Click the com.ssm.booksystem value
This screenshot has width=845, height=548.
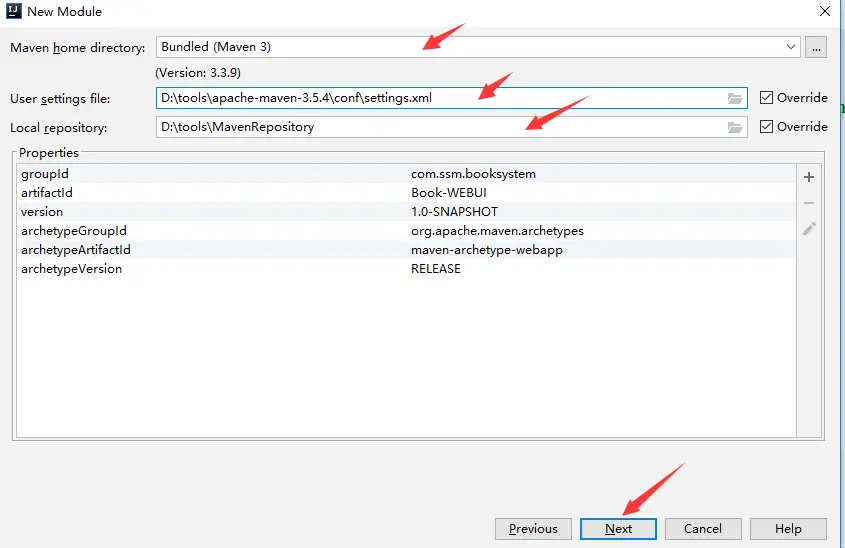pyautogui.click(x=473, y=174)
